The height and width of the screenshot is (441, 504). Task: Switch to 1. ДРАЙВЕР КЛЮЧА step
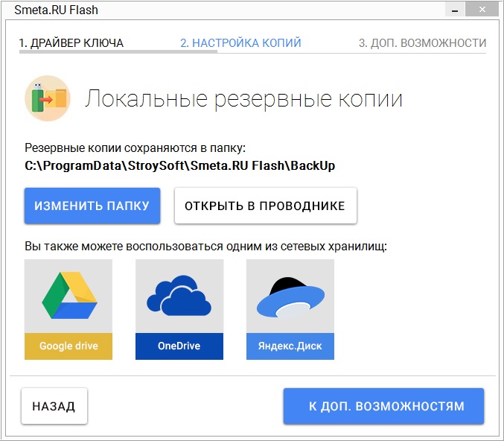tap(71, 42)
